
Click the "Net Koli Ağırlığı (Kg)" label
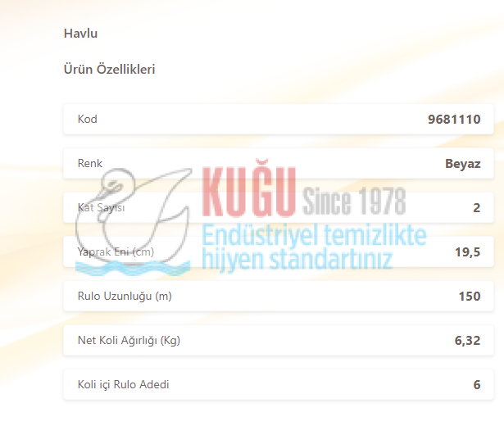click(x=129, y=340)
